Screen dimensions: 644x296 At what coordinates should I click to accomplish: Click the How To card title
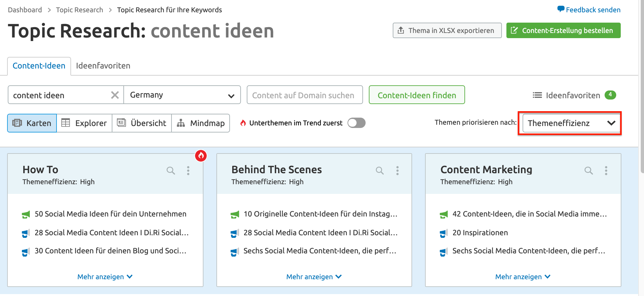click(x=40, y=170)
